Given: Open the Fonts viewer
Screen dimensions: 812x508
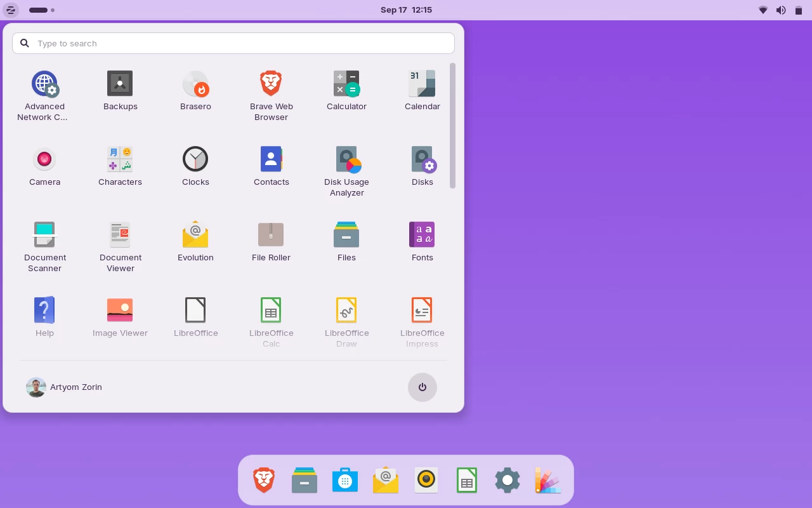Looking at the screenshot, I should coord(422,241).
